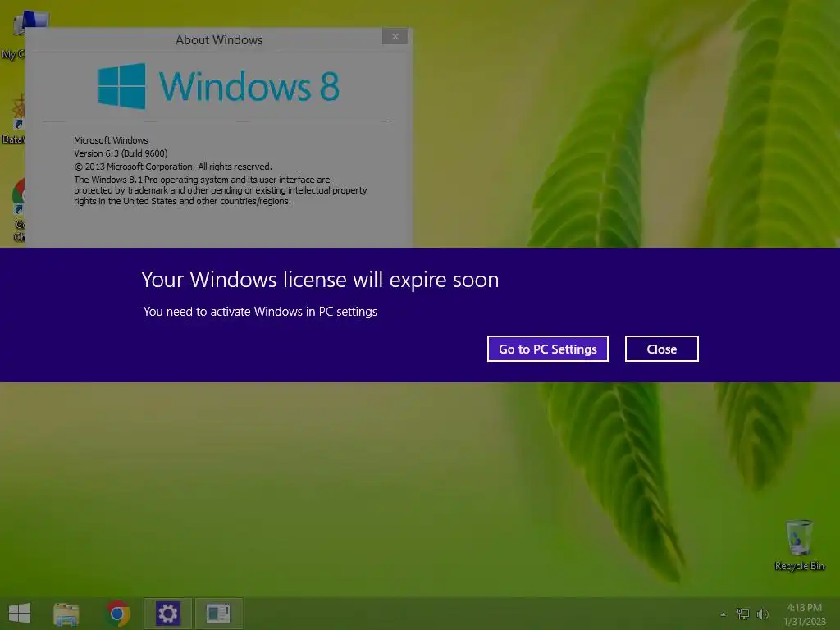Select the Google Chrome desktop shortcut
840x630 pixels.
[18, 210]
